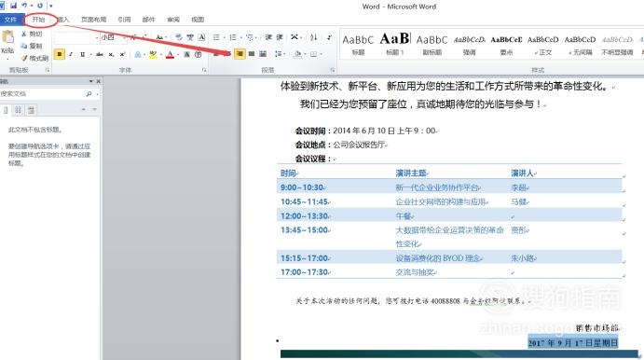644x360 pixels.
Task: Click the Clear Formatting eraser icon
Action: [179, 37]
